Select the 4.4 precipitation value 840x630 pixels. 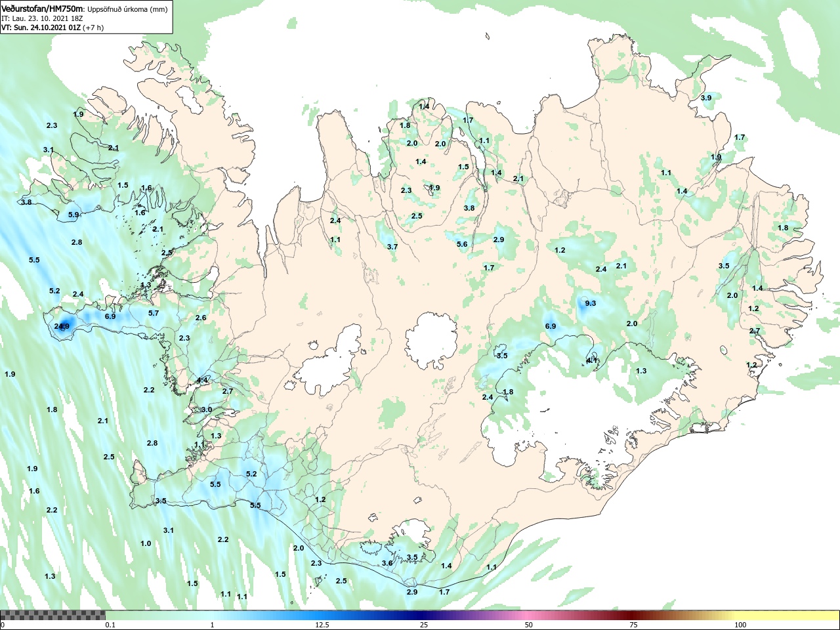tap(202, 380)
